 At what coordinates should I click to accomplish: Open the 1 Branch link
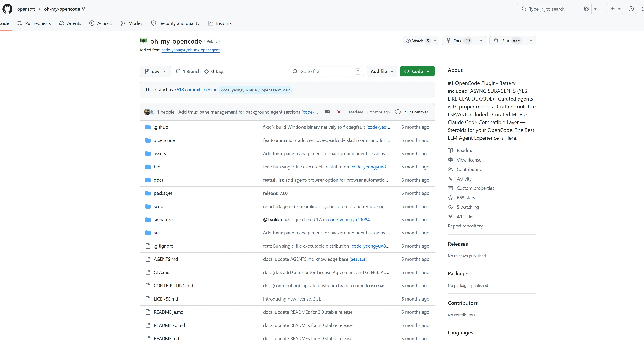click(188, 71)
